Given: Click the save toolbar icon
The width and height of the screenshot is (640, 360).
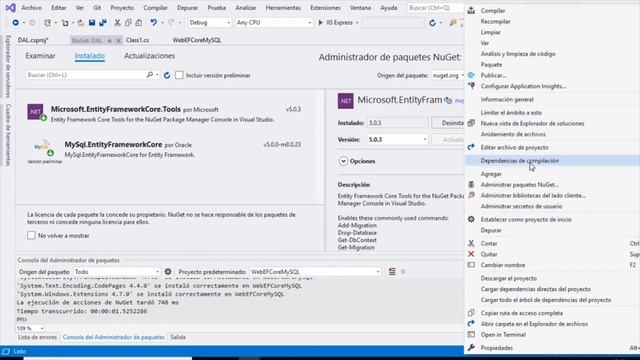Looking at the screenshot, I should point(92,23).
